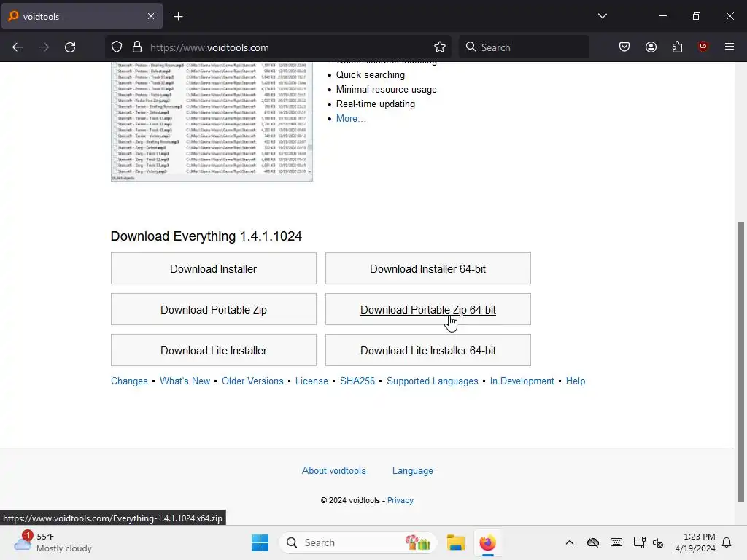This screenshot has height=560, width=747.
Task: Click Download Portable Zip button
Action: point(214,309)
